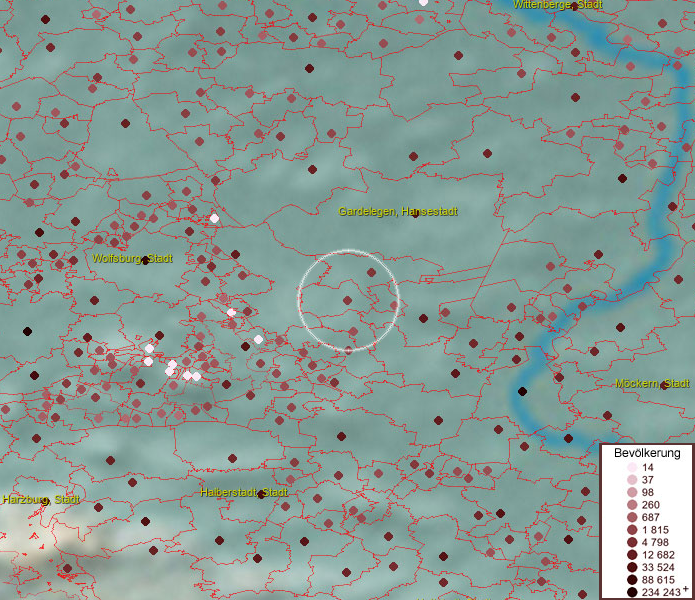Click the legend swatch for 98
This screenshot has width=695, height=600.
[633, 492]
